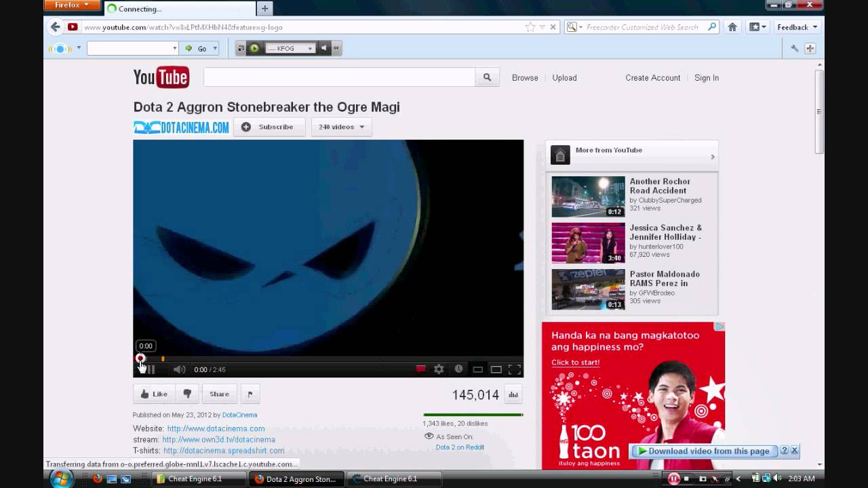Expand the 240 videos dropdown
The width and height of the screenshot is (868, 488).
pyautogui.click(x=341, y=127)
